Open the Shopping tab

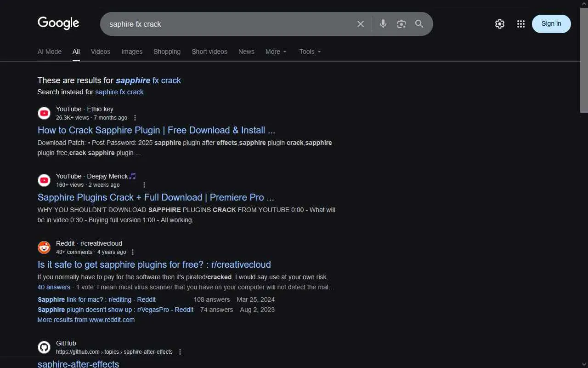tap(167, 52)
